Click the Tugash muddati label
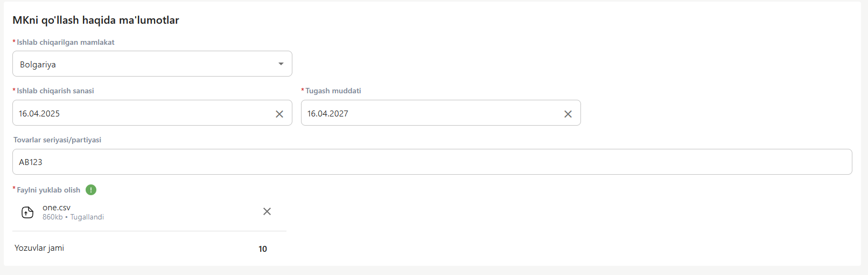 [333, 91]
